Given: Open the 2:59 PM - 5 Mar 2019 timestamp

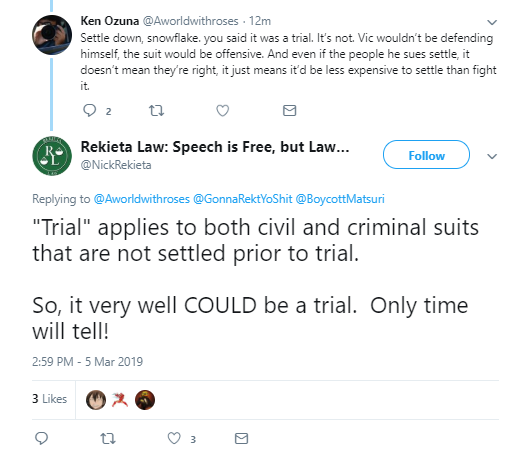Looking at the screenshot, I should pyautogui.click(x=88, y=362).
